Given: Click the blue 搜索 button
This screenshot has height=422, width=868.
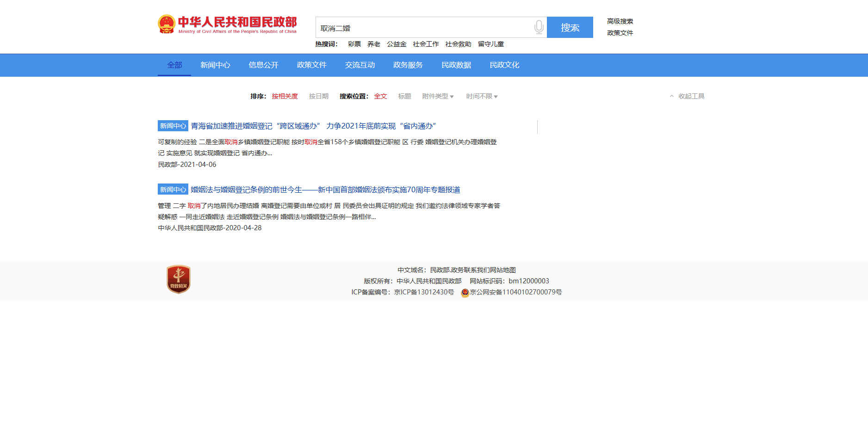Looking at the screenshot, I should [570, 27].
